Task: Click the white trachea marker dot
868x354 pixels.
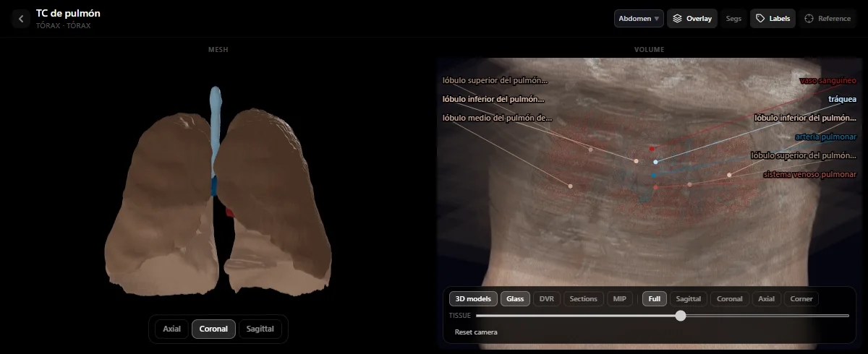Action: [x=655, y=162]
